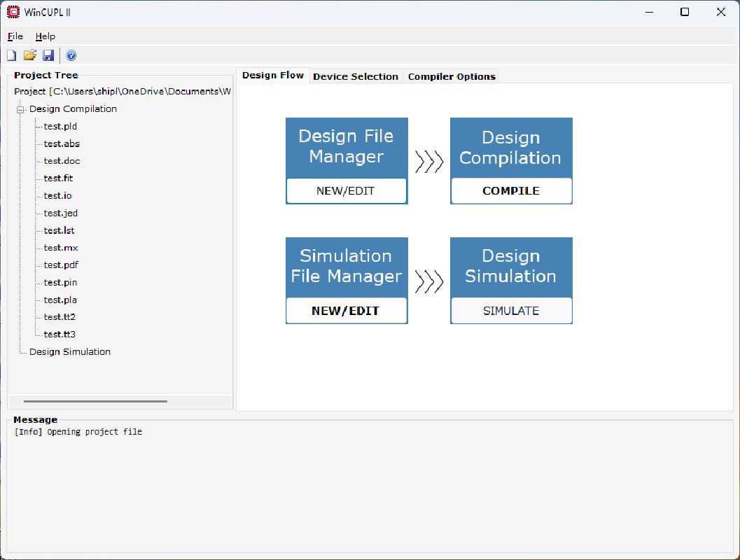
Task: Select test.io in the project tree
Action: [x=57, y=196]
